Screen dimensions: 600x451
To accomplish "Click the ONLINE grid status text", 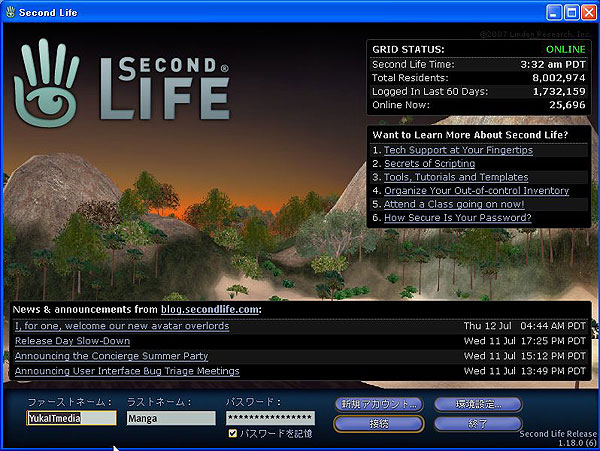I will tap(566, 49).
